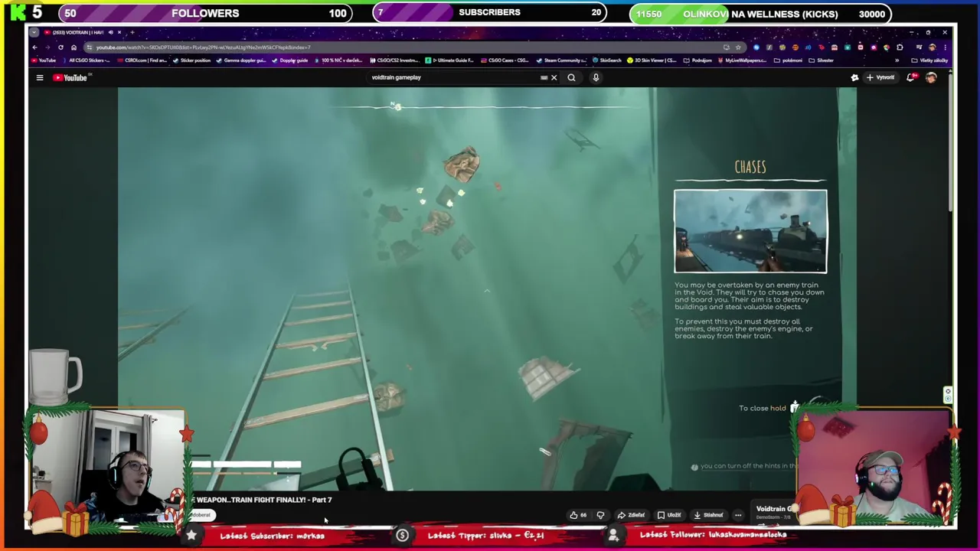Open the YouTube hamburger guide menu

[40, 77]
